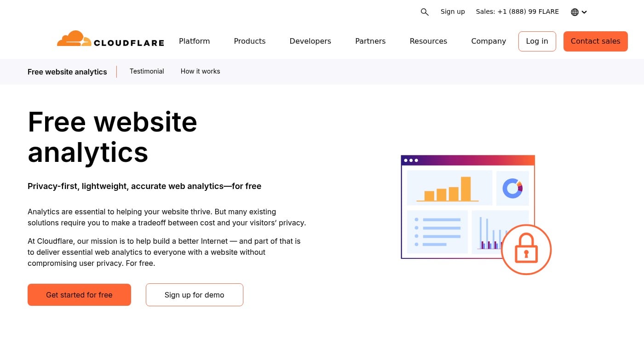Click the Log in button
This screenshot has width=644, height=338.
point(537,41)
